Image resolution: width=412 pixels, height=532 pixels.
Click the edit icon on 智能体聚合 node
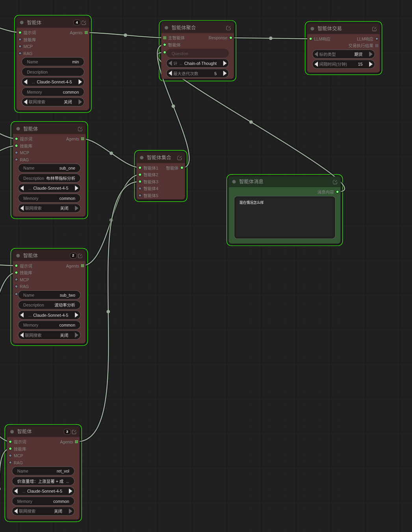pyautogui.click(x=228, y=28)
